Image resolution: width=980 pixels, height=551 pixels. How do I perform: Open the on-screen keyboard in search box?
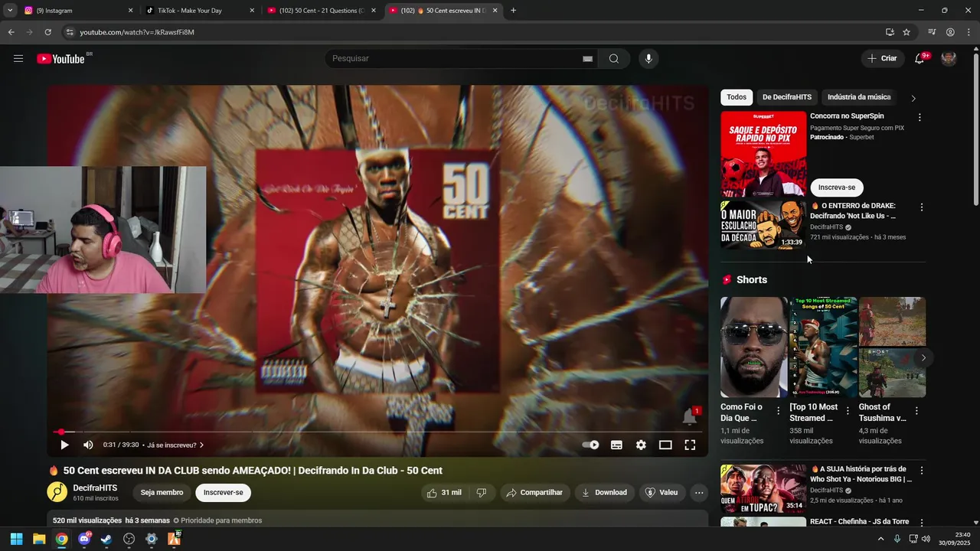tap(587, 59)
